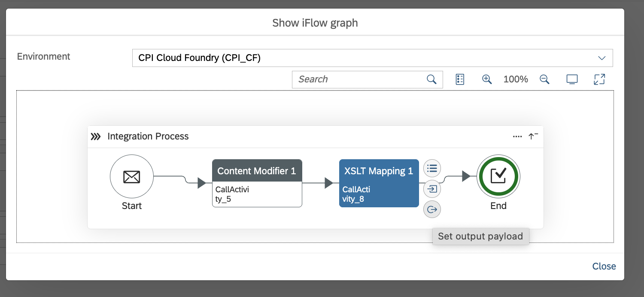This screenshot has width=644, height=297.
Task: Collapse the Integration Process group
Action: (x=533, y=136)
